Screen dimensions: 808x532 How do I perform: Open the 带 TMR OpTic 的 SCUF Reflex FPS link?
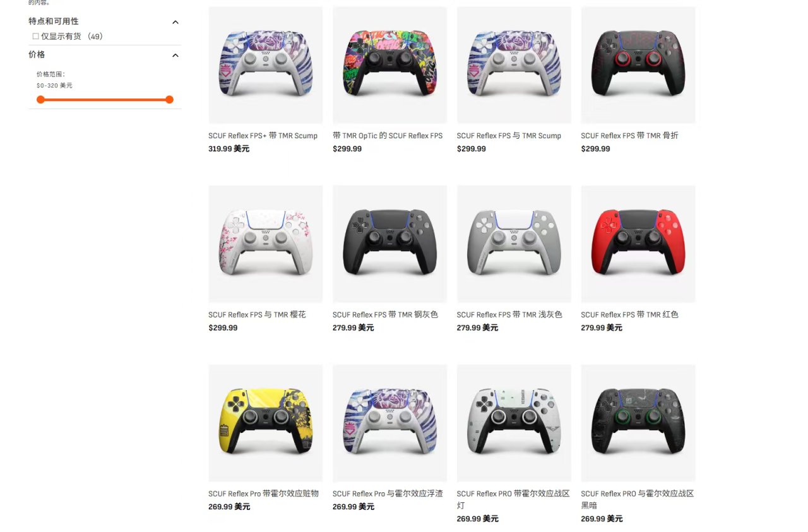pyautogui.click(x=388, y=136)
